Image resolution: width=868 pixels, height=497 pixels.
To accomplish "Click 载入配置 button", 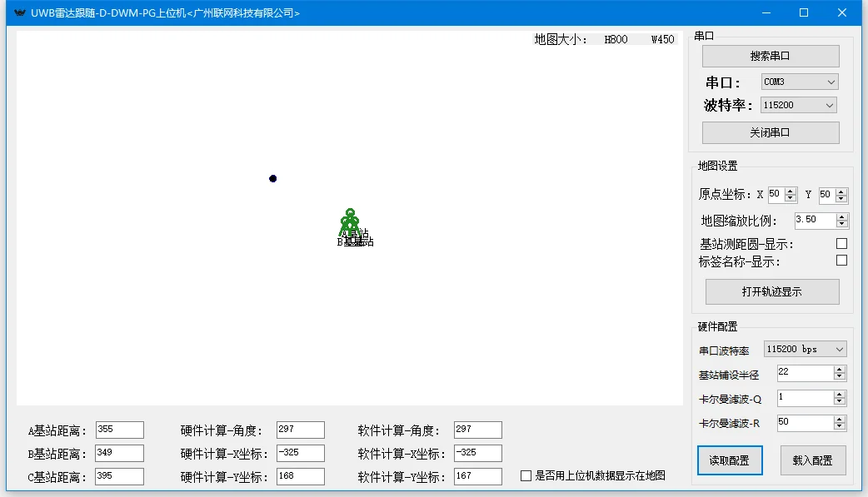I will click(x=813, y=460).
